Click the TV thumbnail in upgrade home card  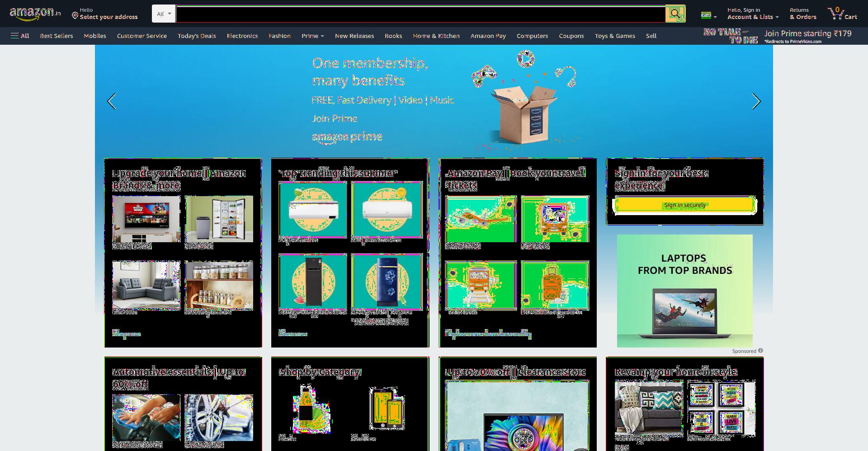146,219
